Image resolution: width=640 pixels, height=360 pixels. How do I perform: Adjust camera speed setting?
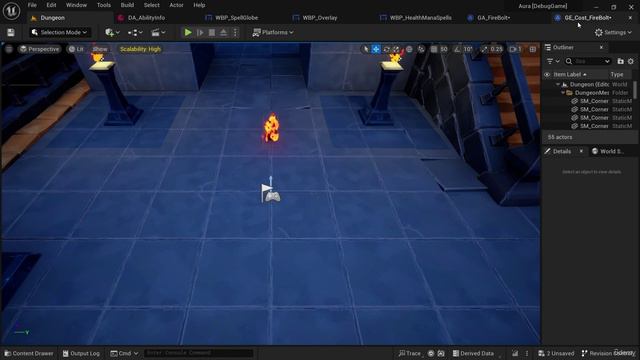(x=516, y=49)
